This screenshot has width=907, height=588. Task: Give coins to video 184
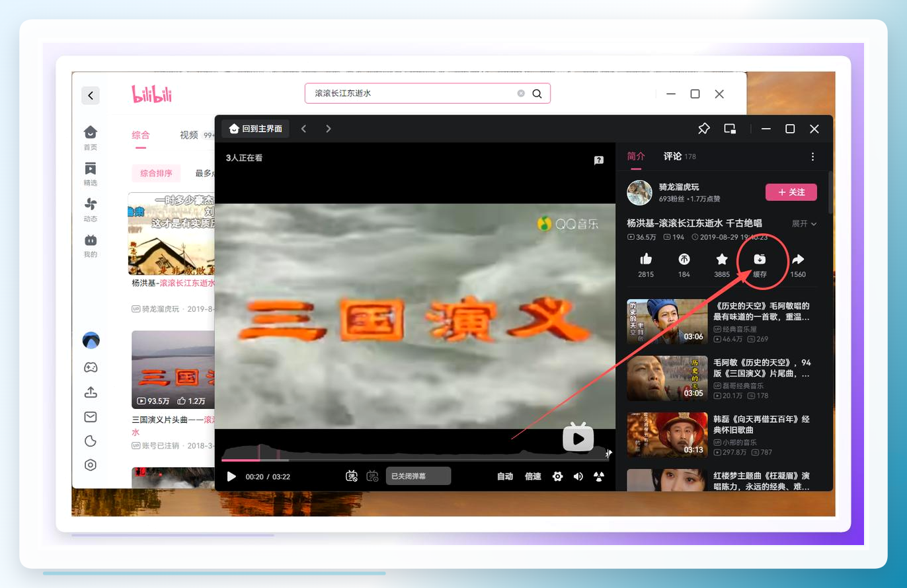click(684, 266)
